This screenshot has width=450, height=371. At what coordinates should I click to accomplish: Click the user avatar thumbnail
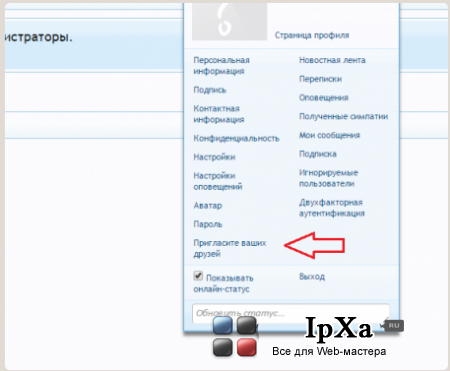229,22
